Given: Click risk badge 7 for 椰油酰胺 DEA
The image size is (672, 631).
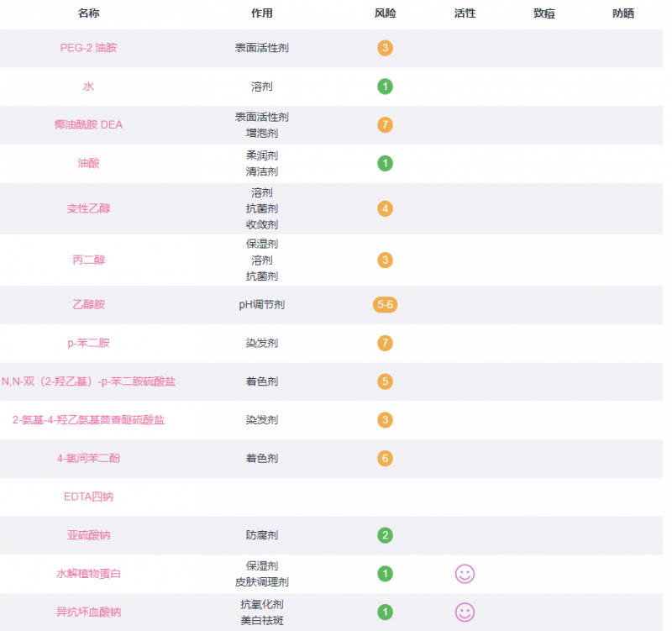Looking at the screenshot, I should point(385,124).
